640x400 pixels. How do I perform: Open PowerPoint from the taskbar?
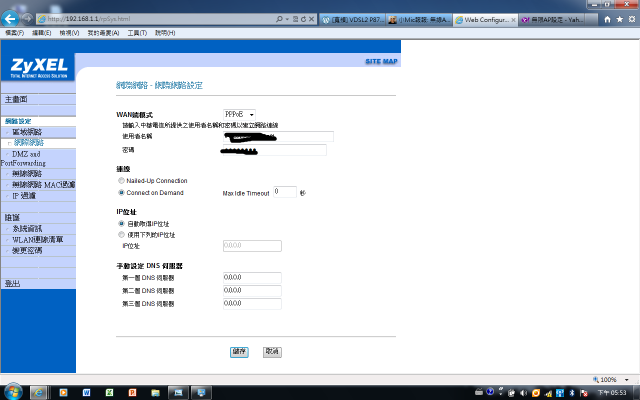133,393
